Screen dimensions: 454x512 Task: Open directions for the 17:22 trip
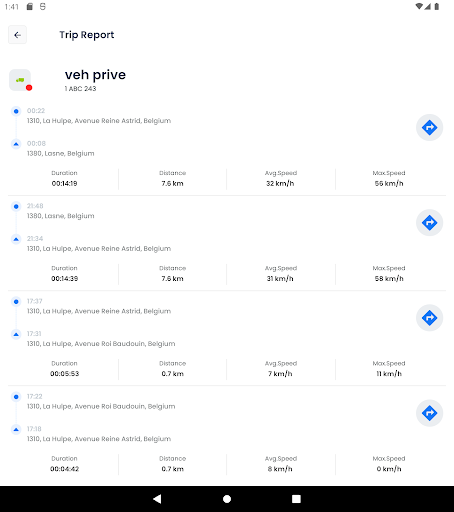coord(429,413)
